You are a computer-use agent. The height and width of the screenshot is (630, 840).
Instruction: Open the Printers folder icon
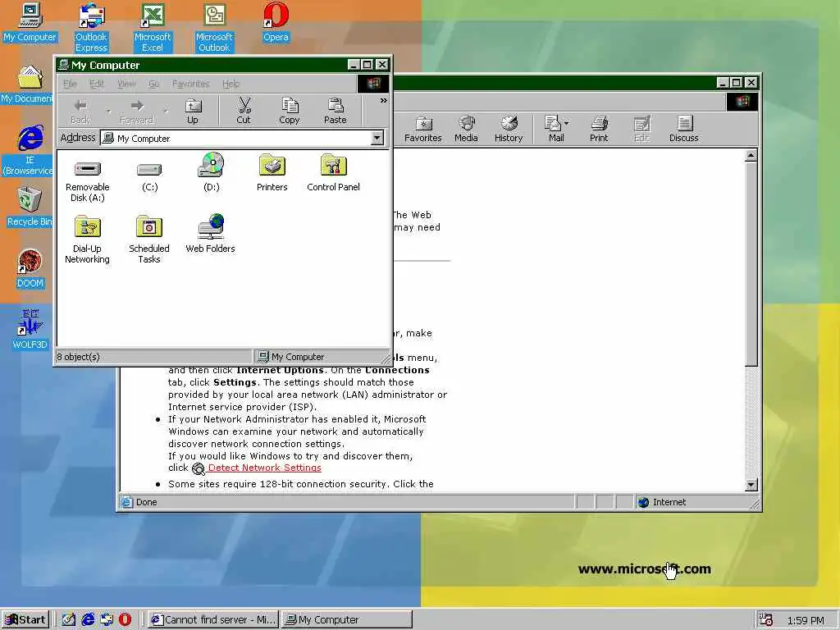pyautogui.click(x=272, y=172)
